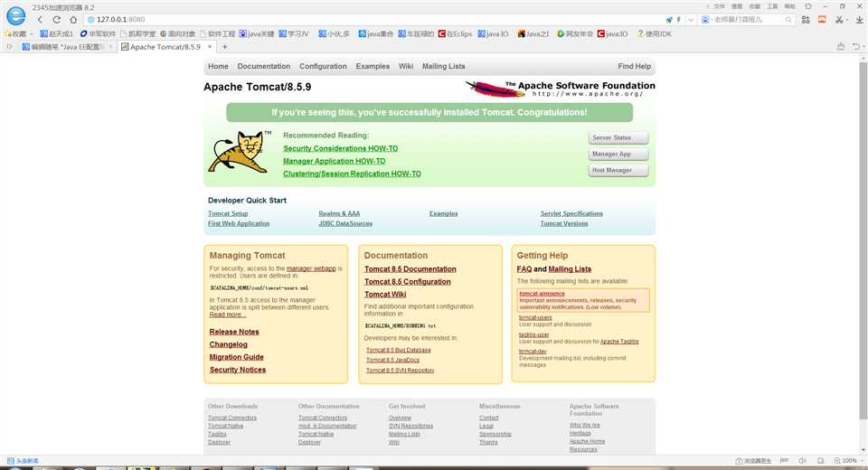
Task: Click the lightning mode icon in address bar
Action: [x=679, y=19]
